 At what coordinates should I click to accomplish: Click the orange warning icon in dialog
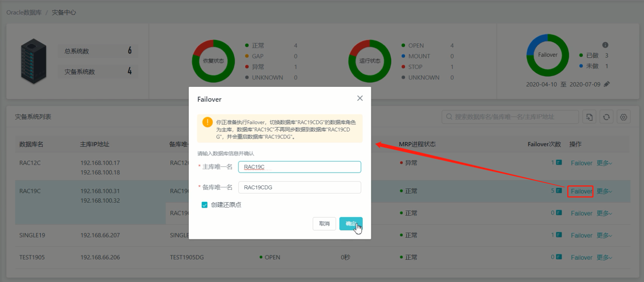click(207, 122)
